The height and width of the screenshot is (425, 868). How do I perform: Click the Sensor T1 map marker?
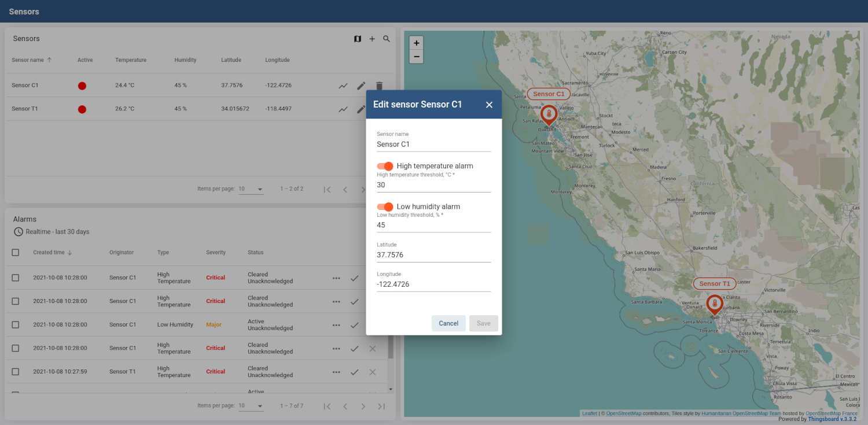[x=715, y=304]
